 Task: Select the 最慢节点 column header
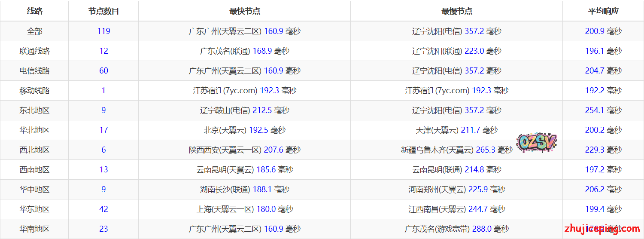tap(456, 11)
